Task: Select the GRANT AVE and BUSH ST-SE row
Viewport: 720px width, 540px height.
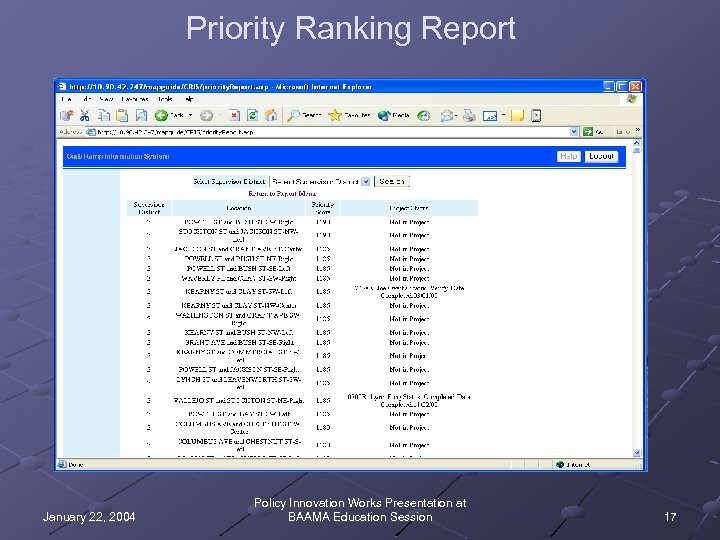Action: point(302,343)
